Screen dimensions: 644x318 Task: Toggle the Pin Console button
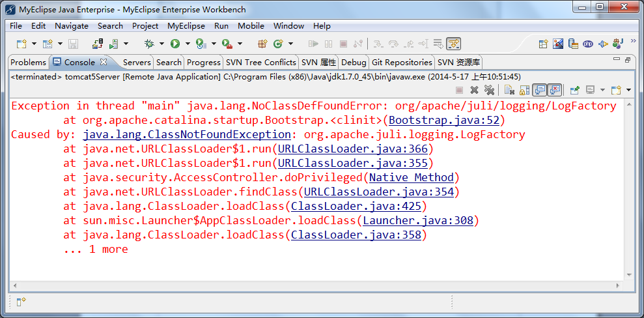[574, 89]
